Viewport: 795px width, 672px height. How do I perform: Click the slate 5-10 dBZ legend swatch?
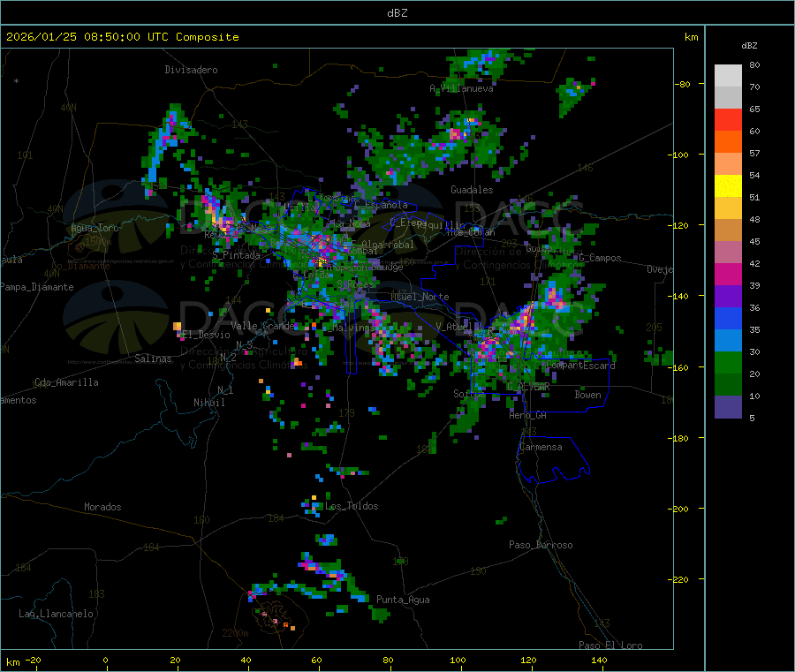click(x=728, y=407)
